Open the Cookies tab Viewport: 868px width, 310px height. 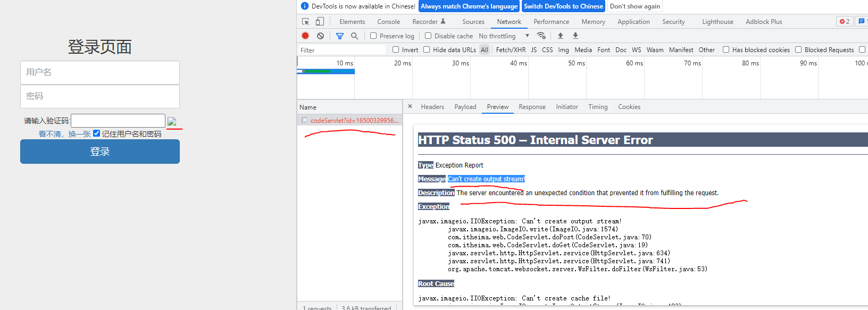(x=629, y=107)
